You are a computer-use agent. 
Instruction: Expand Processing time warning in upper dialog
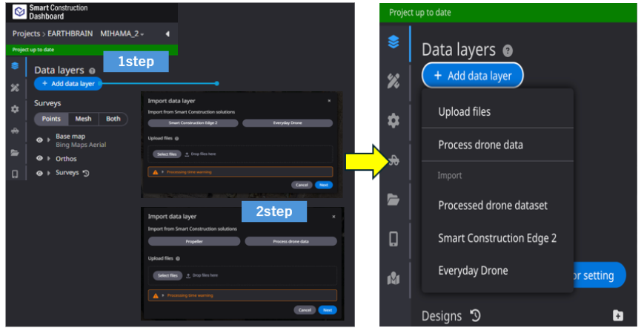164,172
